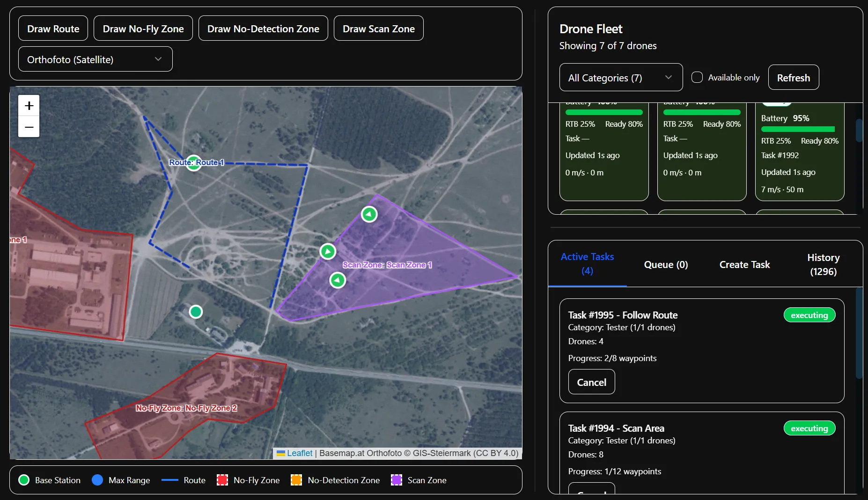Click Refresh to reload the drone fleet
The height and width of the screenshot is (500, 868).
pyautogui.click(x=793, y=77)
